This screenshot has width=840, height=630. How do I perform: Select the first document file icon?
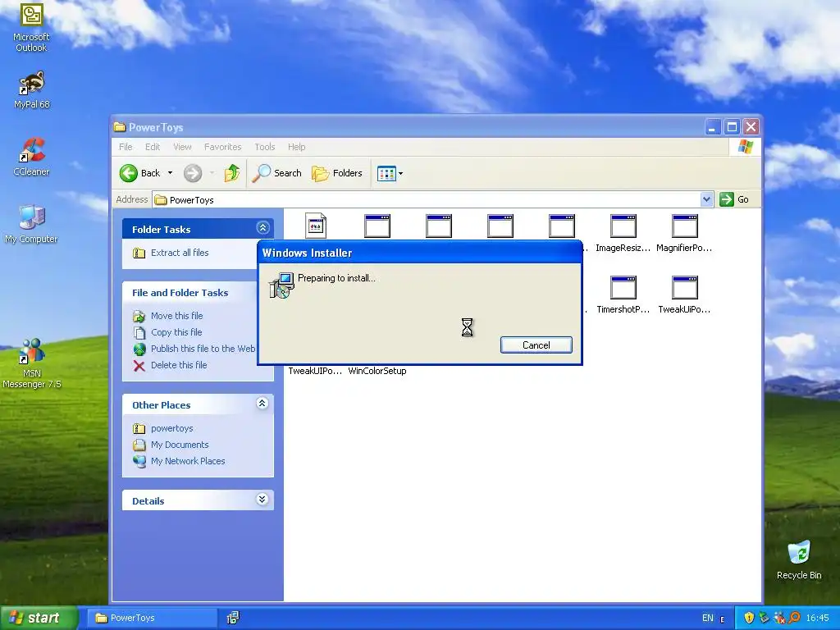tap(316, 225)
